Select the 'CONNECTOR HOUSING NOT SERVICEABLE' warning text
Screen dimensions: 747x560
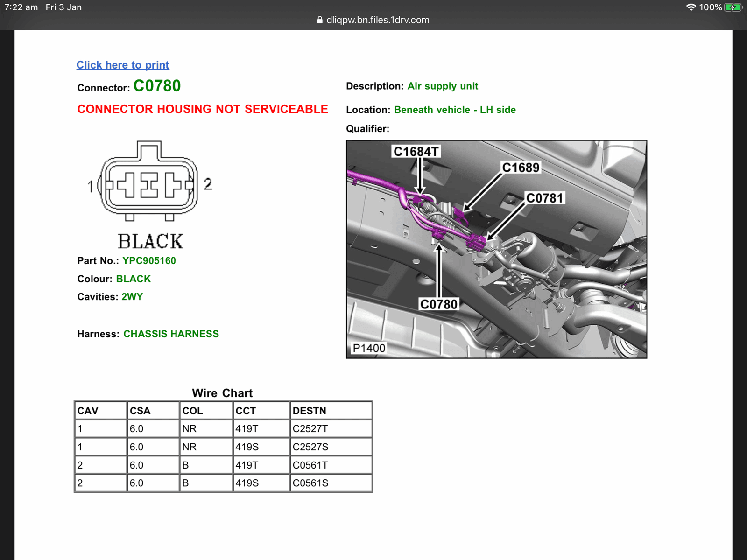[203, 109]
